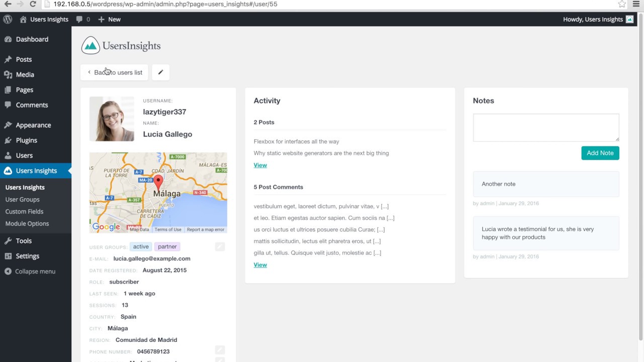This screenshot has height=362, width=644.
Task: Bookmark page with the star icon
Action: 622,4
